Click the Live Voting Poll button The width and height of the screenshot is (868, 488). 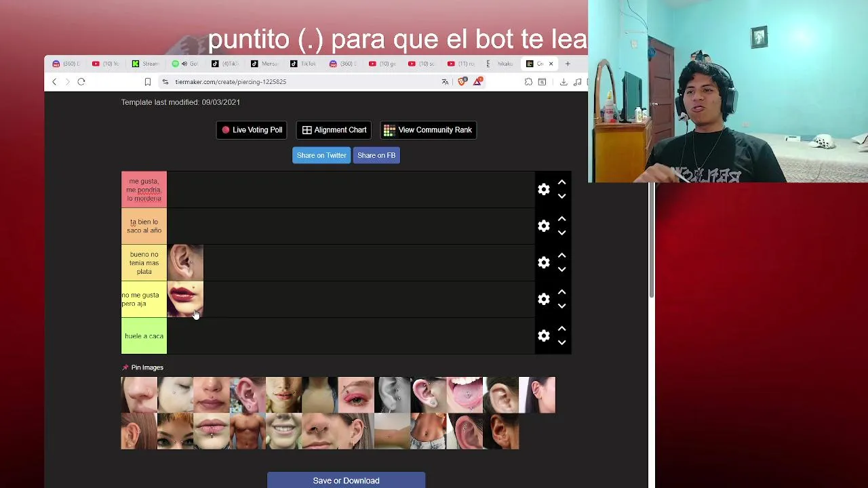pos(252,130)
